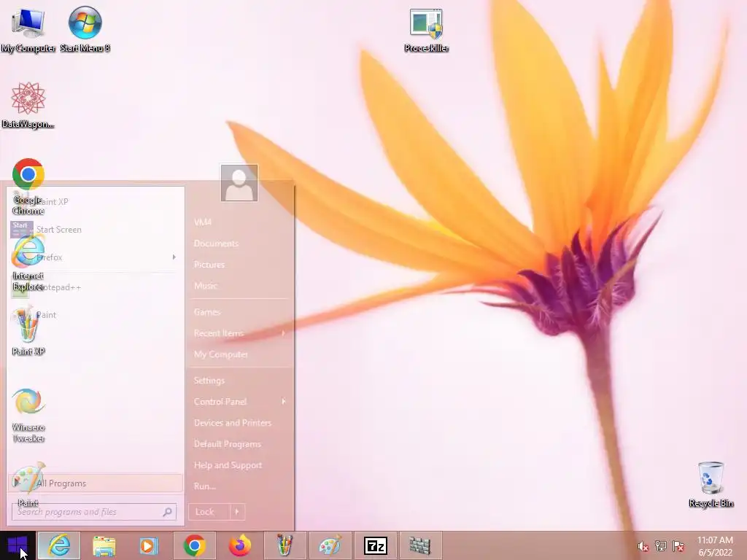Click the Windows Start button

pyautogui.click(x=18, y=545)
